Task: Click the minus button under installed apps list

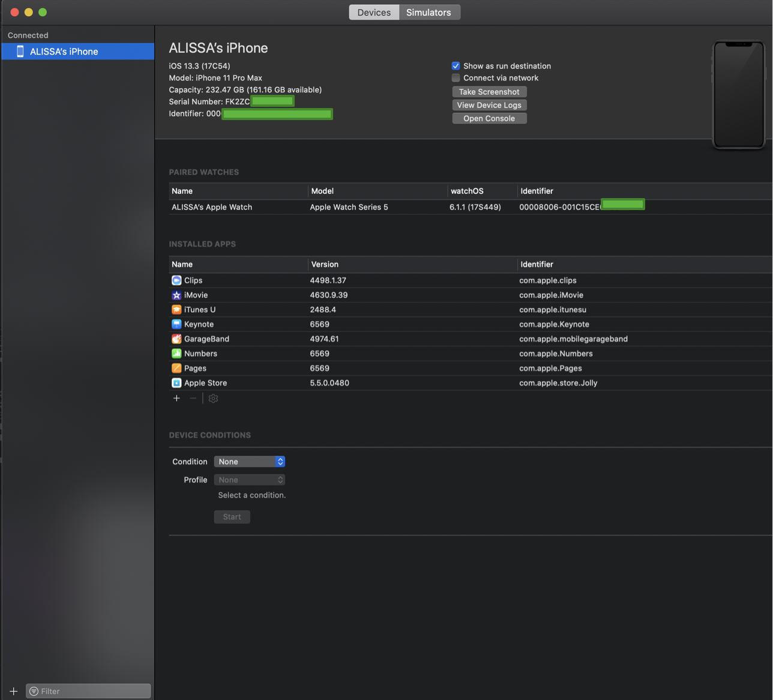Action: (193, 398)
